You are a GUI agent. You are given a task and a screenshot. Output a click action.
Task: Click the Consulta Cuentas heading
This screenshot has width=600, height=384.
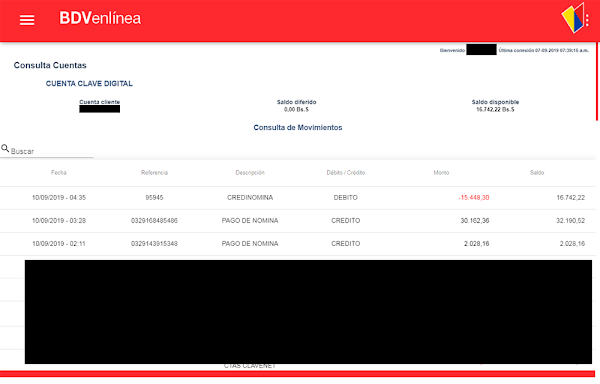click(x=50, y=65)
